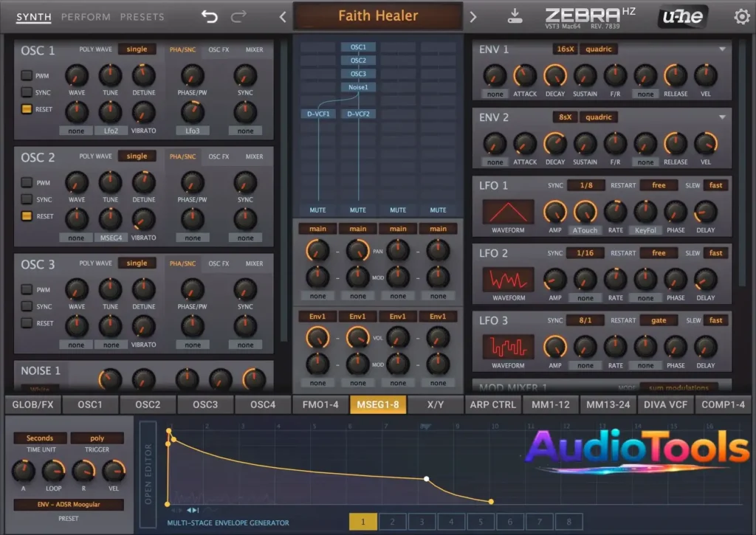The height and width of the screenshot is (535, 756).
Task: Open LFO 2 slew fast dropdown
Action: pyautogui.click(x=715, y=253)
